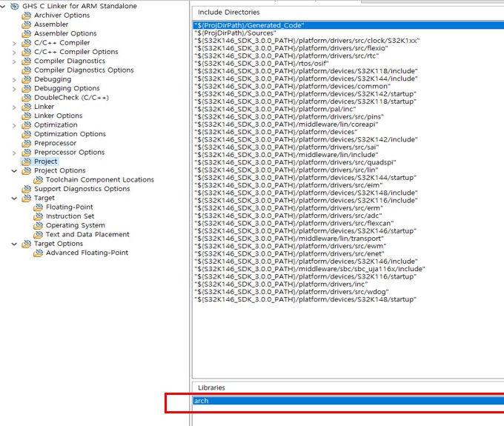The width and height of the screenshot is (504, 426).
Task: Click the Optimization folder icon
Action: click(x=27, y=125)
